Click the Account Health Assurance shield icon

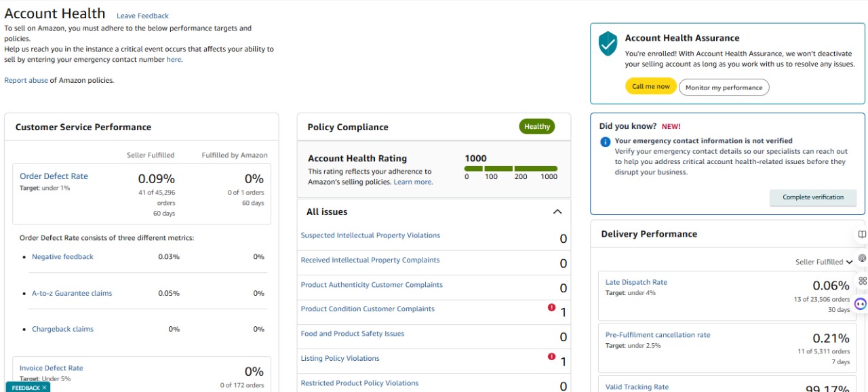(x=608, y=44)
